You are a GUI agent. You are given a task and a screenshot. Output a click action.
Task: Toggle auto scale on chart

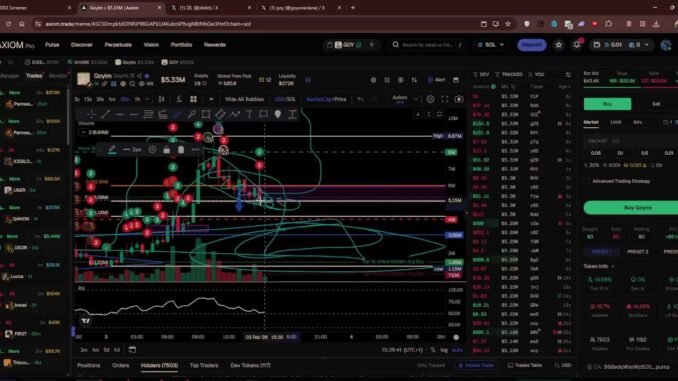(x=457, y=350)
